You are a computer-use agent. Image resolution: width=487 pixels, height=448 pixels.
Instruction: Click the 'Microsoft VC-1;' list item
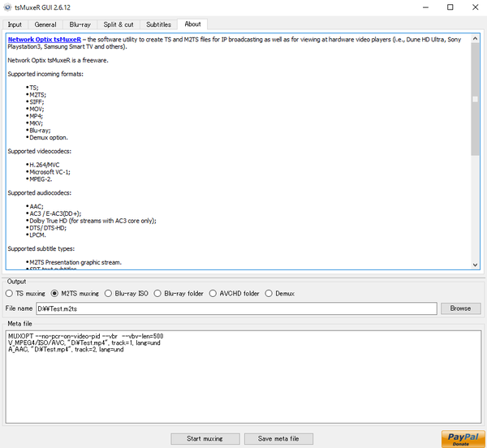pos(50,172)
